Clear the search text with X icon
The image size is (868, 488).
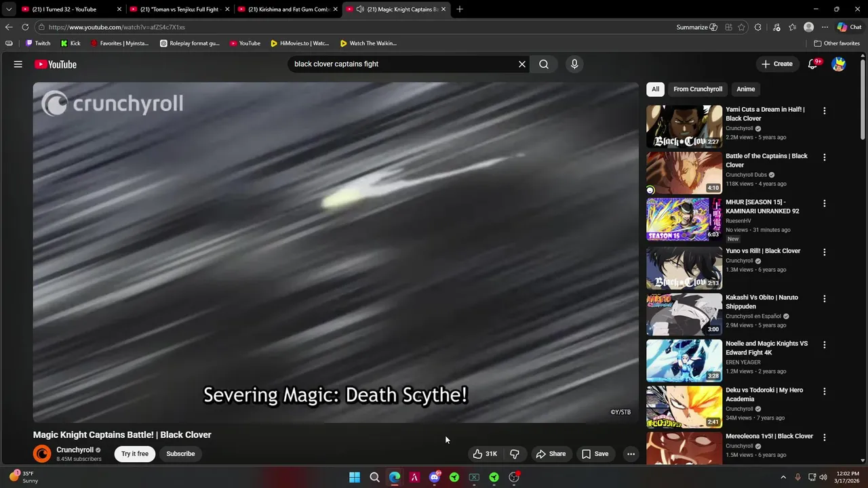coord(522,64)
